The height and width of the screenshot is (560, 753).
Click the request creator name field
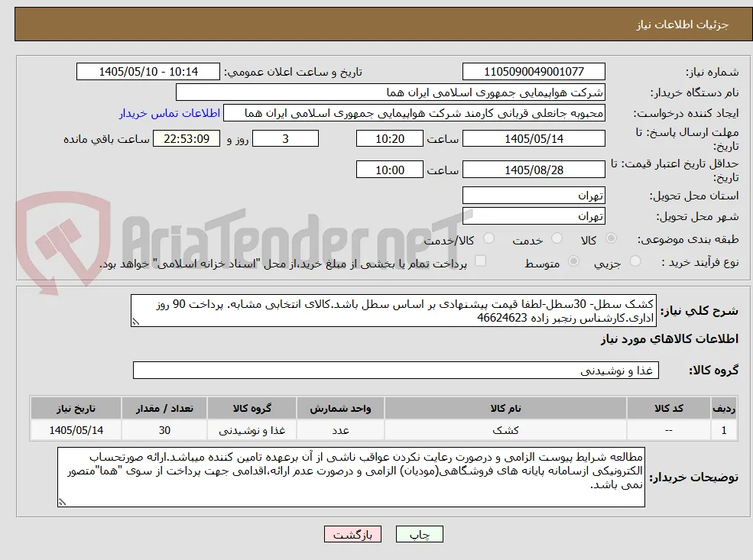pyautogui.click(x=414, y=113)
